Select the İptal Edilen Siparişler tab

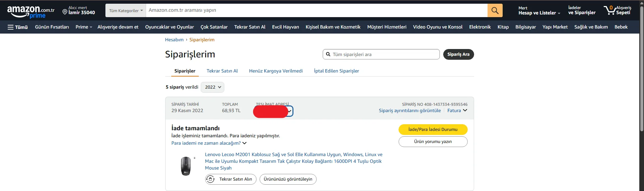(336, 71)
